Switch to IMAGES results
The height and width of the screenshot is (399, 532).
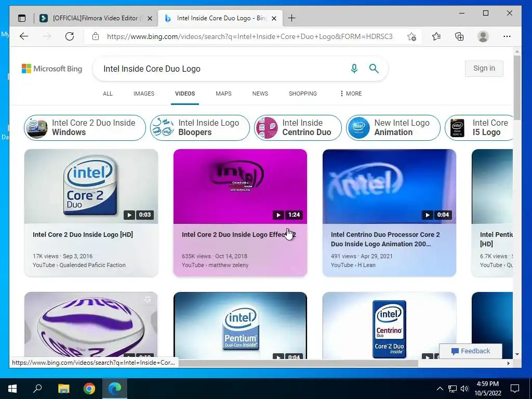tap(144, 94)
